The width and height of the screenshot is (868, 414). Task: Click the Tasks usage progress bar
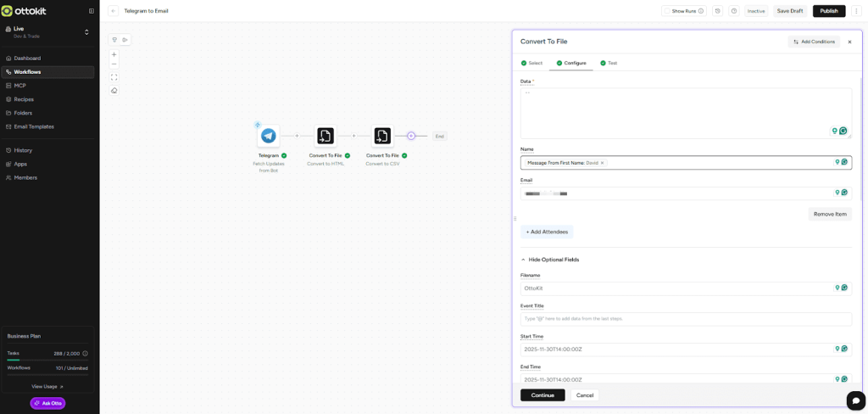pos(47,360)
